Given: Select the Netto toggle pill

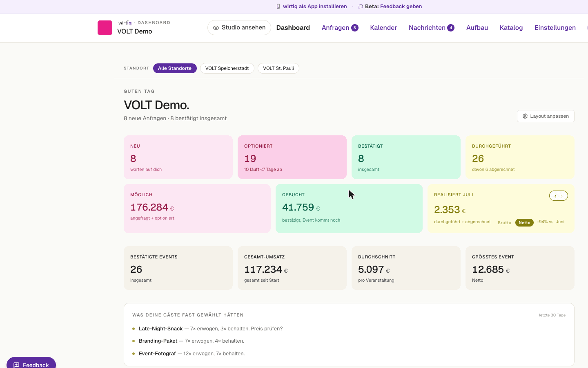Looking at the screenshot, I should (x=524, y=223).
